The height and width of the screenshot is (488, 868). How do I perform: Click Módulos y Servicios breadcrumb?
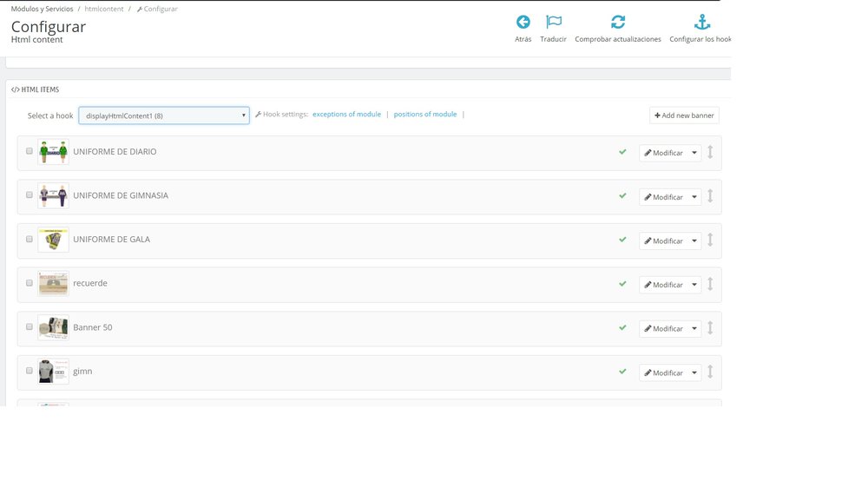tap(42, 9)
